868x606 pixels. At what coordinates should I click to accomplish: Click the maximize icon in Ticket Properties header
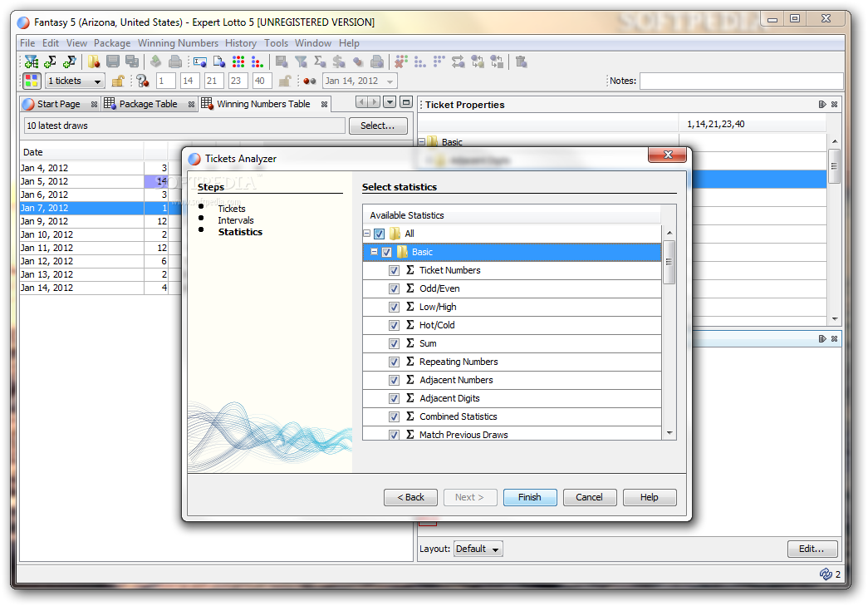pos(822,104)
